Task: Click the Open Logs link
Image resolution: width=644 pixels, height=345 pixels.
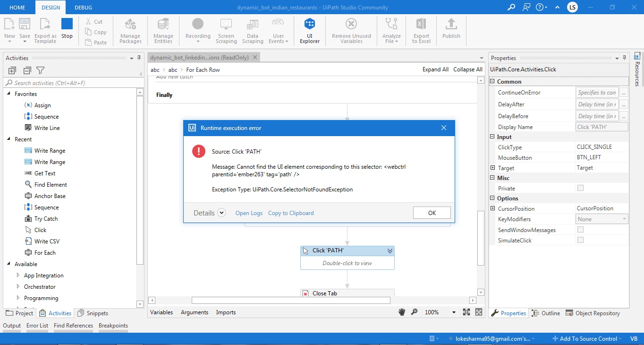Action: (249, 213)
